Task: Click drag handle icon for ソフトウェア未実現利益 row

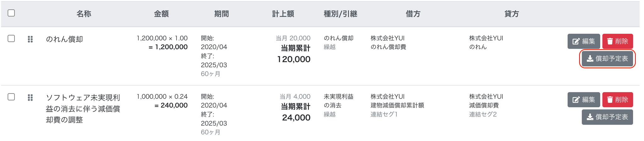Action: tap(30, 98)
